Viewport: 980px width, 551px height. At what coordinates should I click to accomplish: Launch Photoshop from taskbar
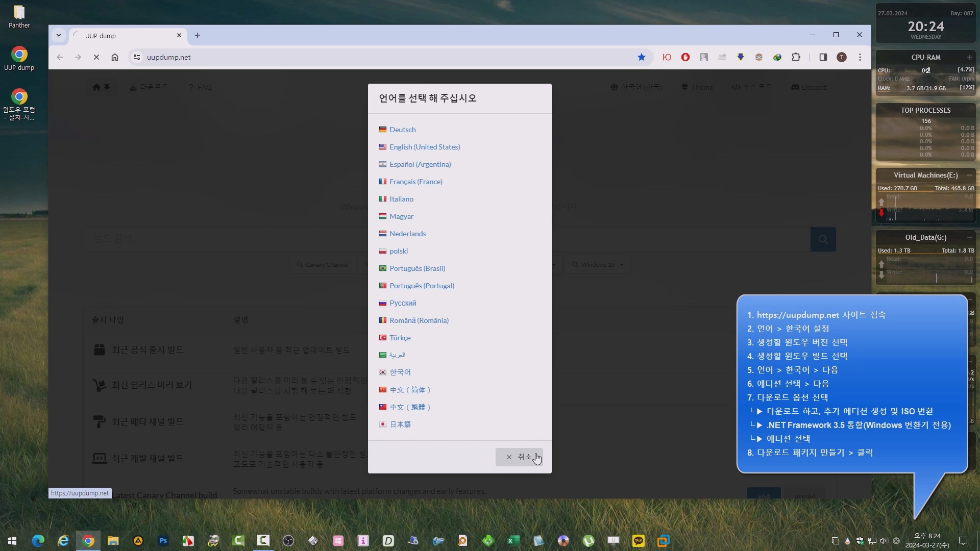(x=163, y=541)
